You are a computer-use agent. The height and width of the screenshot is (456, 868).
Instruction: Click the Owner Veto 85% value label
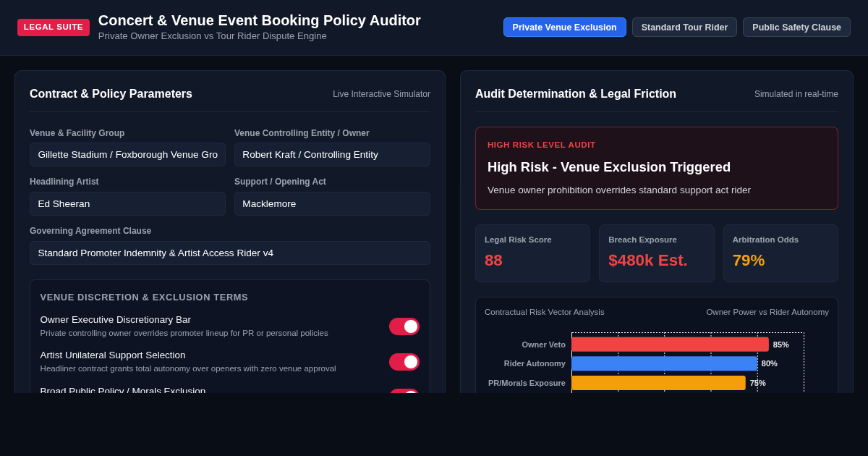(x=781, y=345)
